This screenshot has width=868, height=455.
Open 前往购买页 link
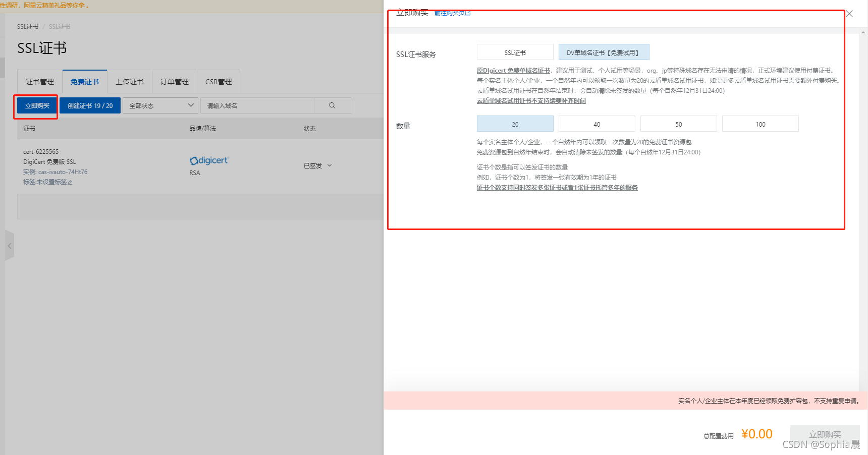450,13
